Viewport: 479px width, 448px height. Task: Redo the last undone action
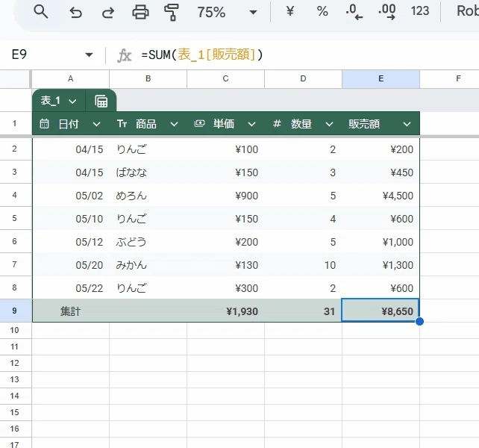tap(108, 12)
